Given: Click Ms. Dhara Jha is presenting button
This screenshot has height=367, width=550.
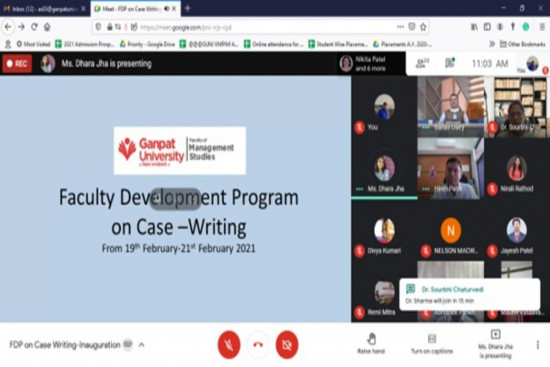Looking at the screenshot, I should 495,345.
